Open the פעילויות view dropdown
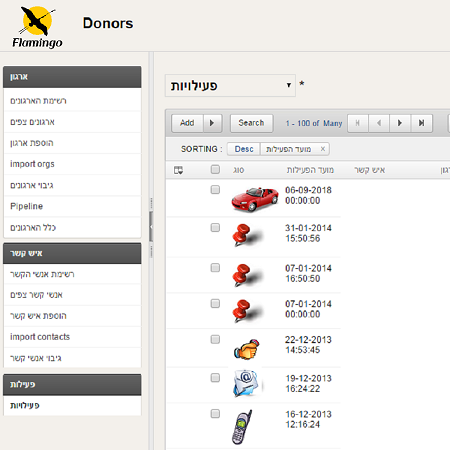The height and width of the screenshot is (450, 450). 230,86
